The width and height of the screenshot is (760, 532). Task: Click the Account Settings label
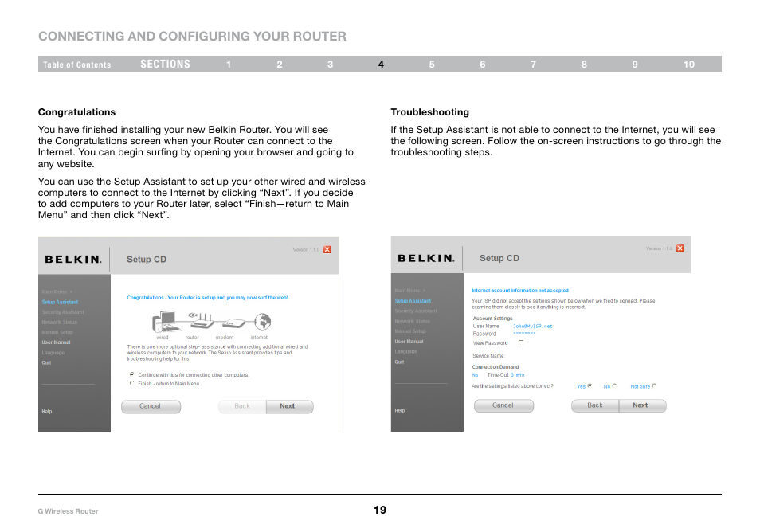click(x=492, y=319)
